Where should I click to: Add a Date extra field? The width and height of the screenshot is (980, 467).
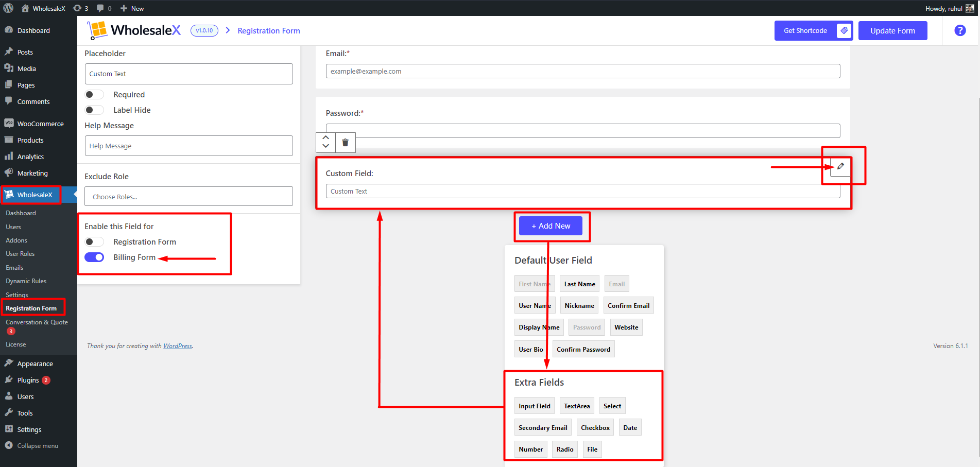[x=630, y=427]
